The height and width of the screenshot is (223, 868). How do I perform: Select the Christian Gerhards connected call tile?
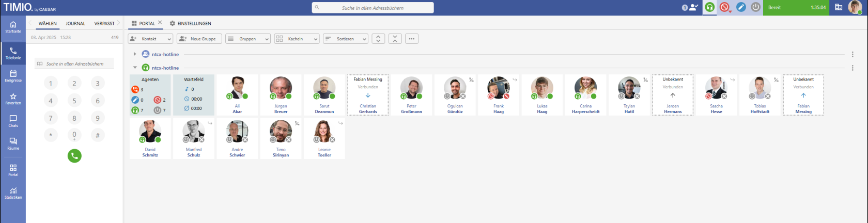pyautogui.click(x=368, y=95)
